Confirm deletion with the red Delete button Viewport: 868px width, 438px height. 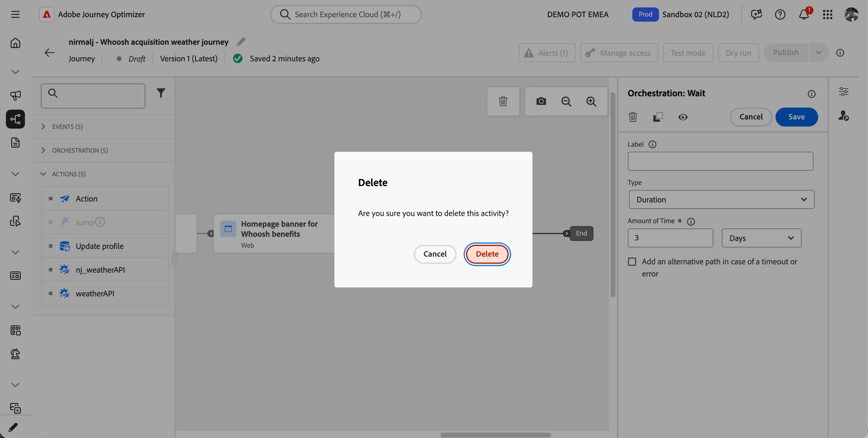(487, 254)
